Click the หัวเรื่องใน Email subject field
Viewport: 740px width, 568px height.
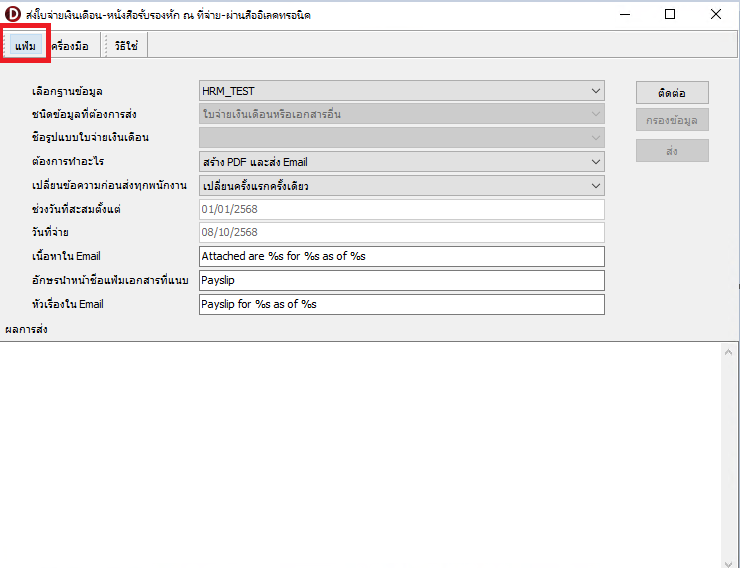point(402,304)
